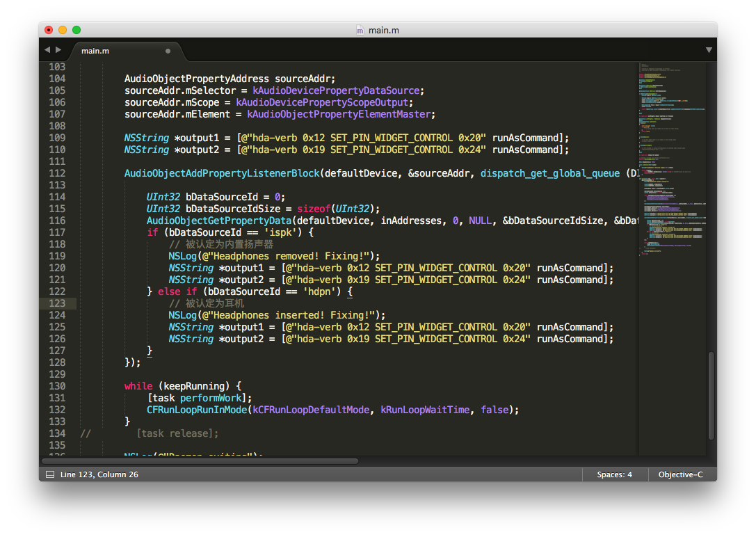Click the comment 被认定为内置扬声器

point(230,244)
